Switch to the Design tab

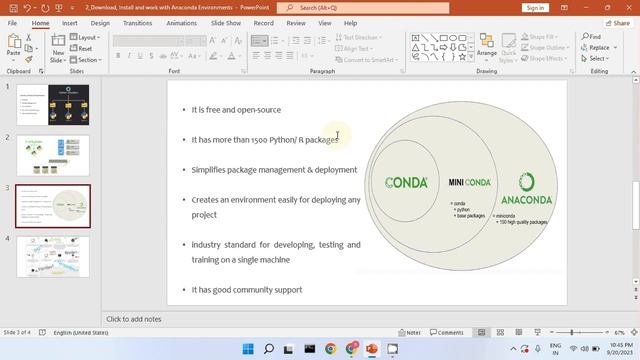(100, 23)
